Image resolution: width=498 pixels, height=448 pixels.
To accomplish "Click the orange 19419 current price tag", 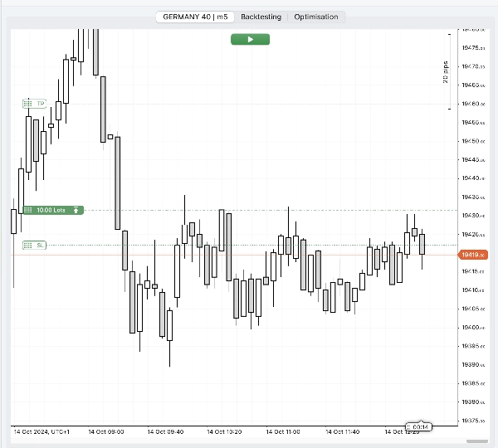I will [x=474, y=255].
